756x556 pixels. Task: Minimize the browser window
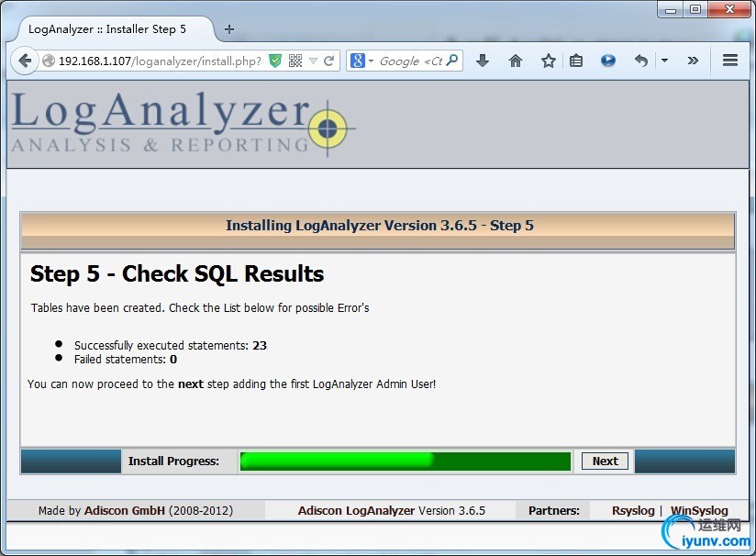tap(670, 9)
